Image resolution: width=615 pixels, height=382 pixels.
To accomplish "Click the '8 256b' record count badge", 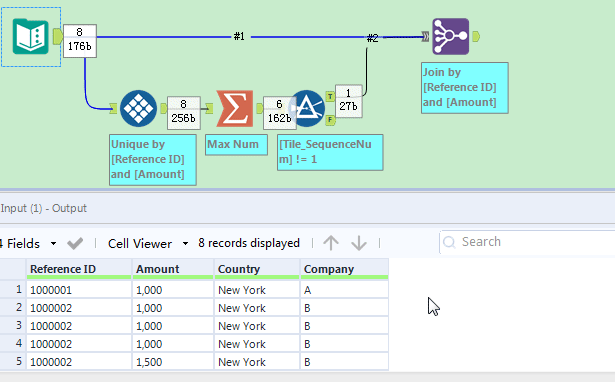I will (184, 113).
